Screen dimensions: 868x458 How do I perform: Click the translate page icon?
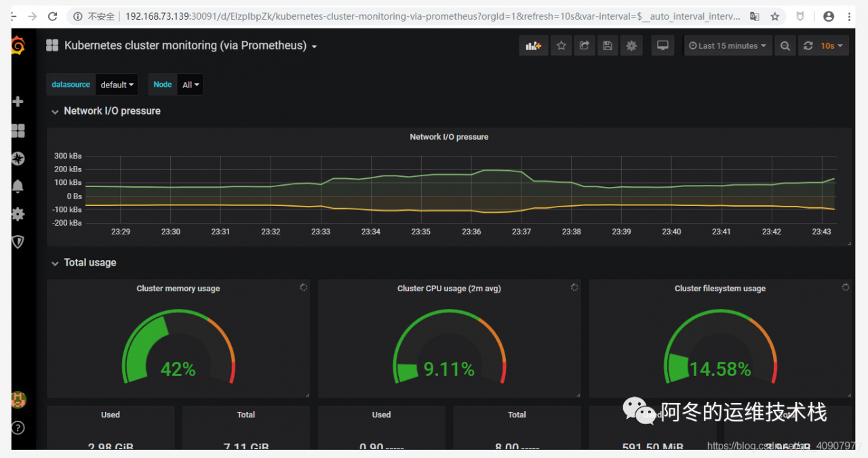point(755,16)
